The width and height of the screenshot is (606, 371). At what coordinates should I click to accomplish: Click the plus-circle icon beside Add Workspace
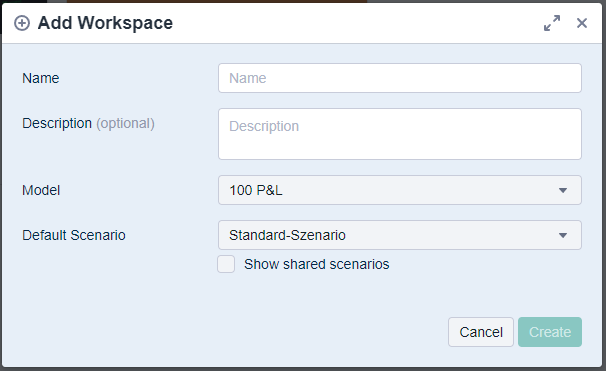point(22,23)
